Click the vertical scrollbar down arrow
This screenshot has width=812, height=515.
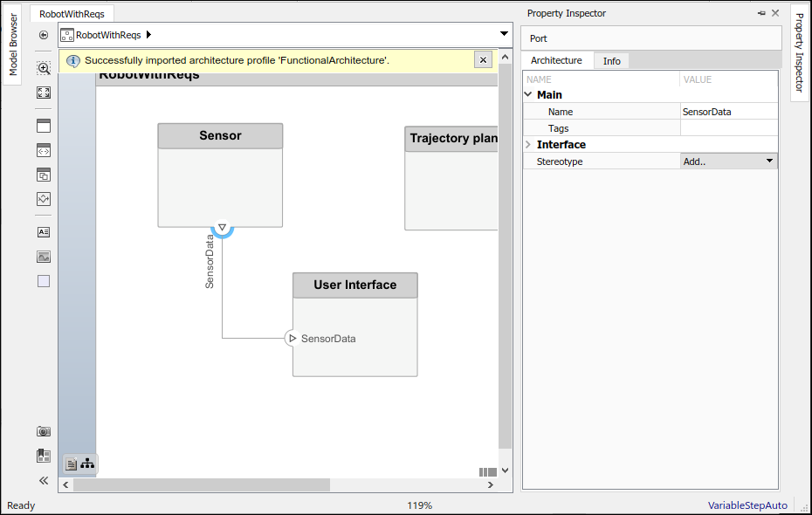pyautogui.click(x=505, y=470)
